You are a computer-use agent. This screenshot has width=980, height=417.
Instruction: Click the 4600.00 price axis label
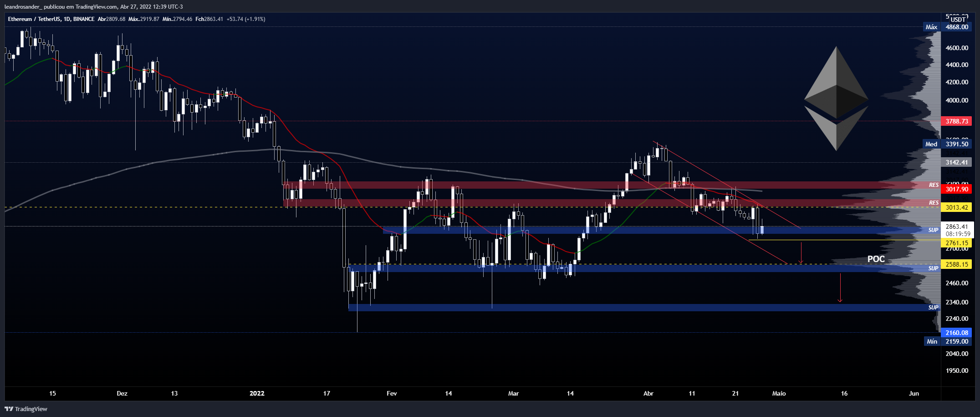coord(957,48)
